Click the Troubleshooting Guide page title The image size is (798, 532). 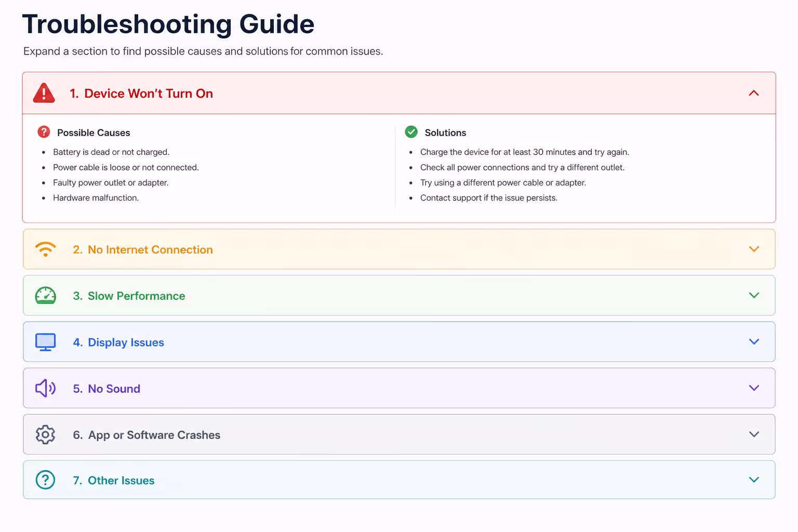pos(168,24)
